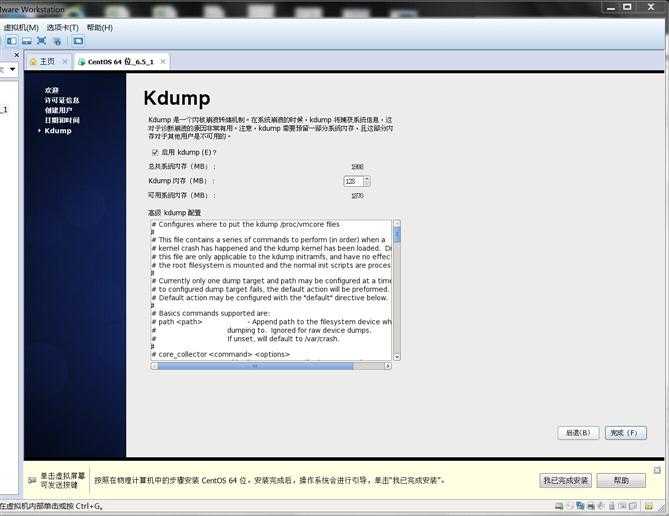Click the console view toolbar icon

pos(78,41)
